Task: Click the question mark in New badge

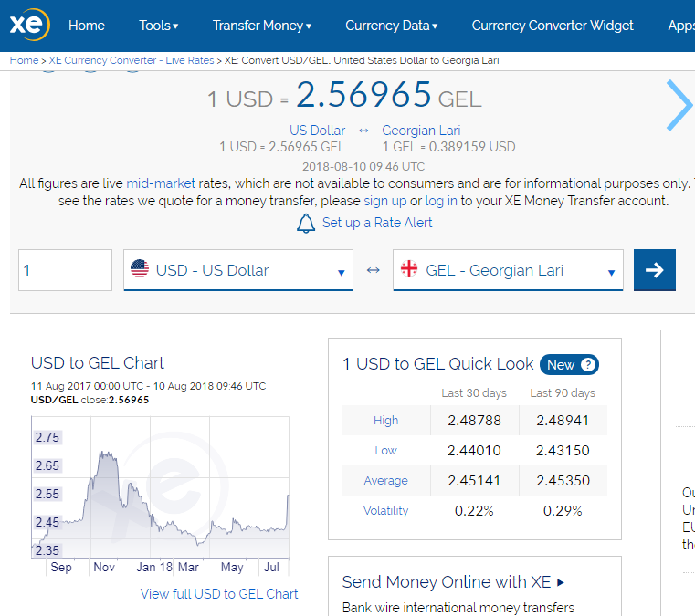Action: [x=589, y=365]
